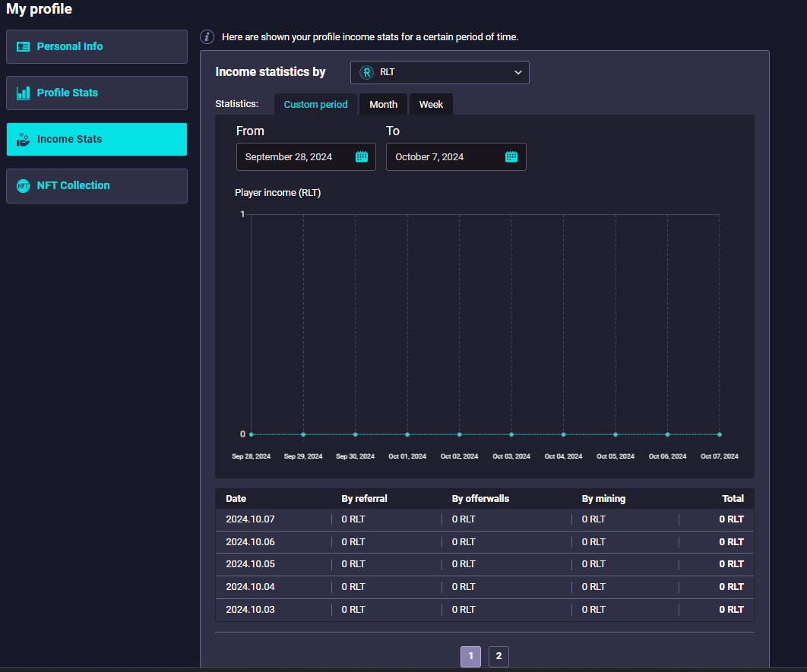Switch to the Month statistics tab
Screen dimensions: 807x672
point(383,104)
